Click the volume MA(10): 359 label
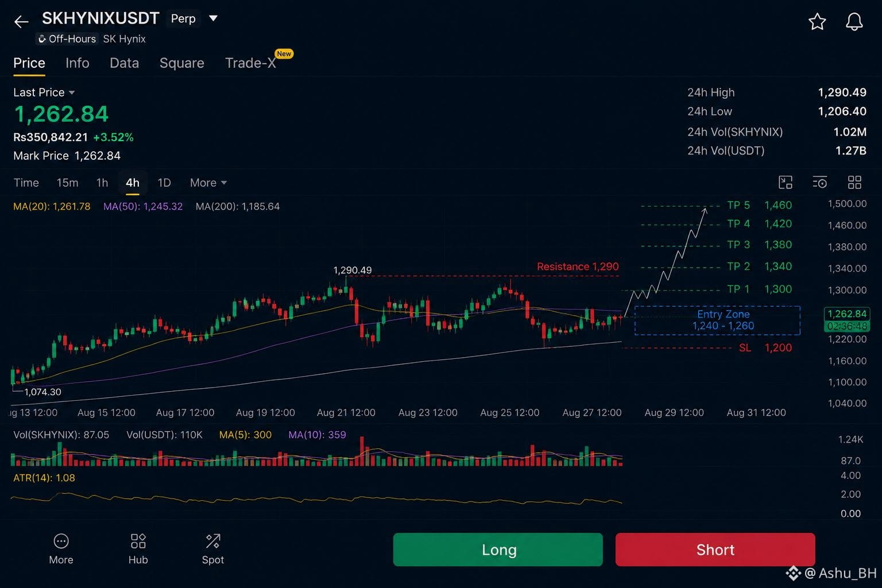 tap(317, 435)
